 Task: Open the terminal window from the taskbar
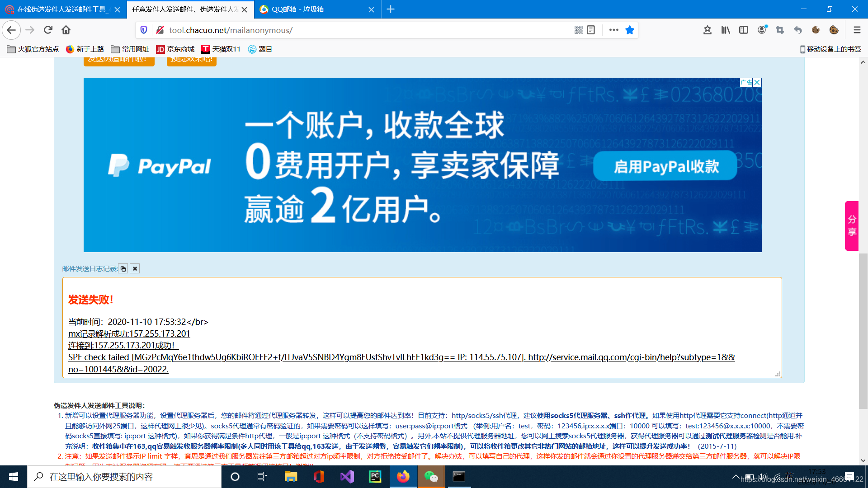tap(459, 477)
